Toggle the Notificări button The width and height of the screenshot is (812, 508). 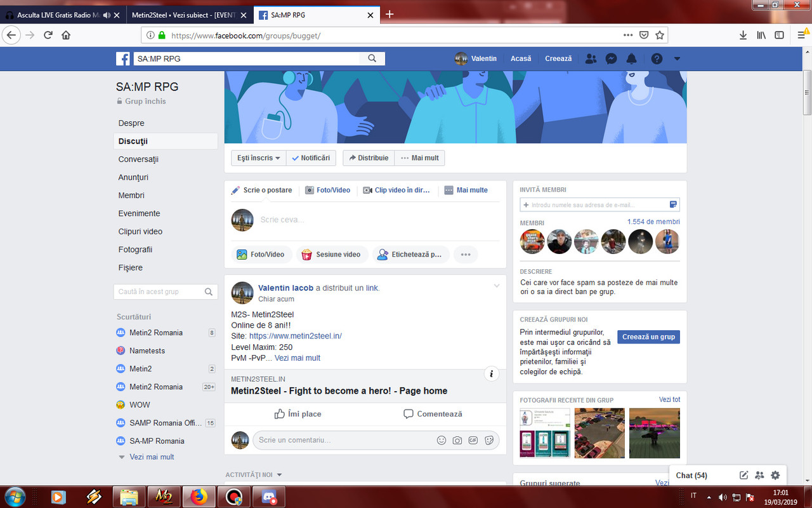pos(311,158)
